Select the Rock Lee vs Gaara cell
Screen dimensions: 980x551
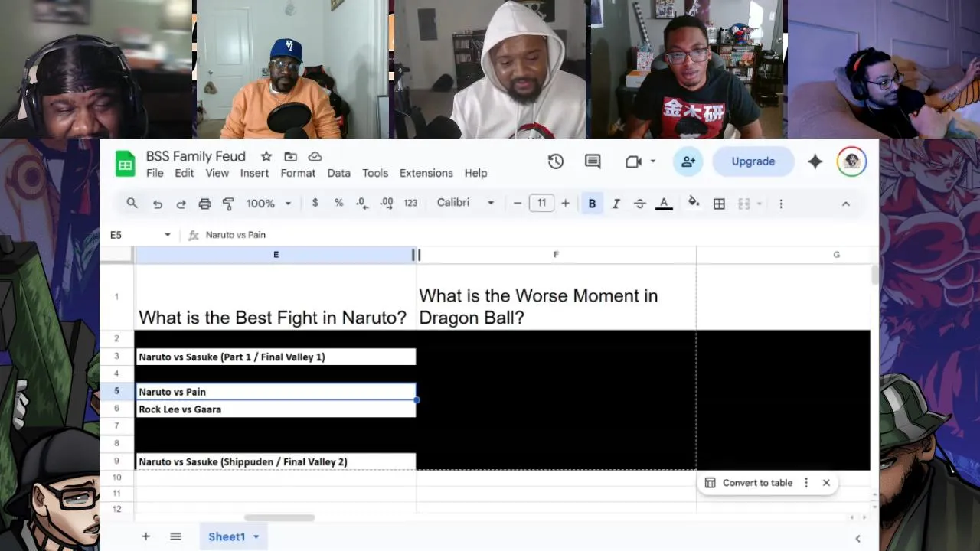tap(276, 409)
